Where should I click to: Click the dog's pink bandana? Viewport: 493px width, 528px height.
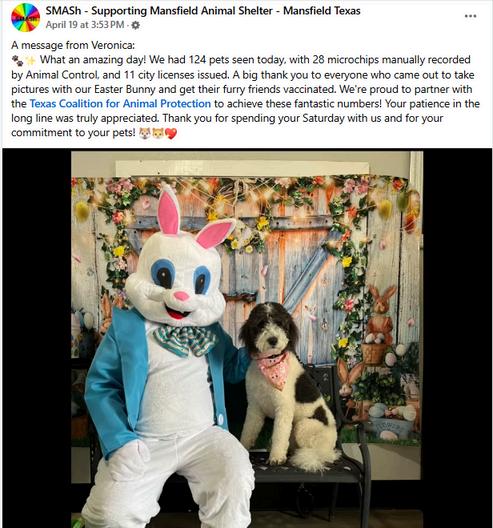[273, 369]
